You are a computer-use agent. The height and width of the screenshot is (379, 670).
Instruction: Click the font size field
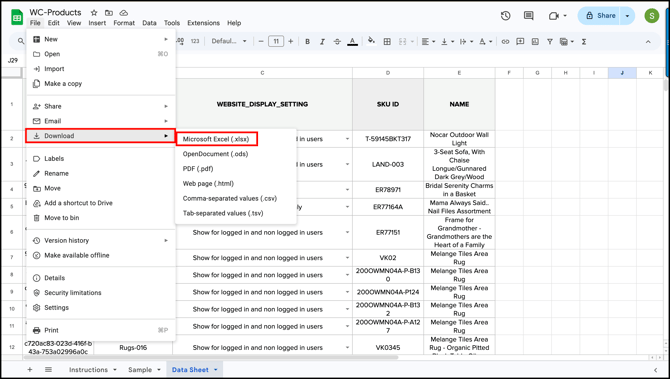point(276,41)
